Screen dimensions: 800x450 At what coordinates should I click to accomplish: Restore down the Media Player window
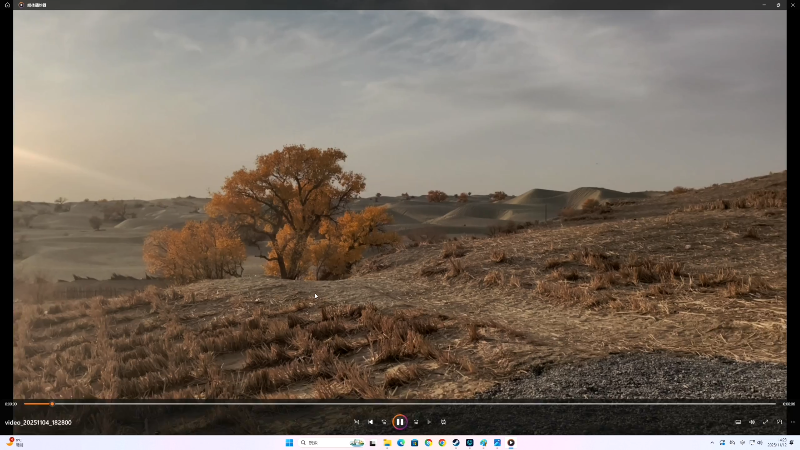point(778,5)
